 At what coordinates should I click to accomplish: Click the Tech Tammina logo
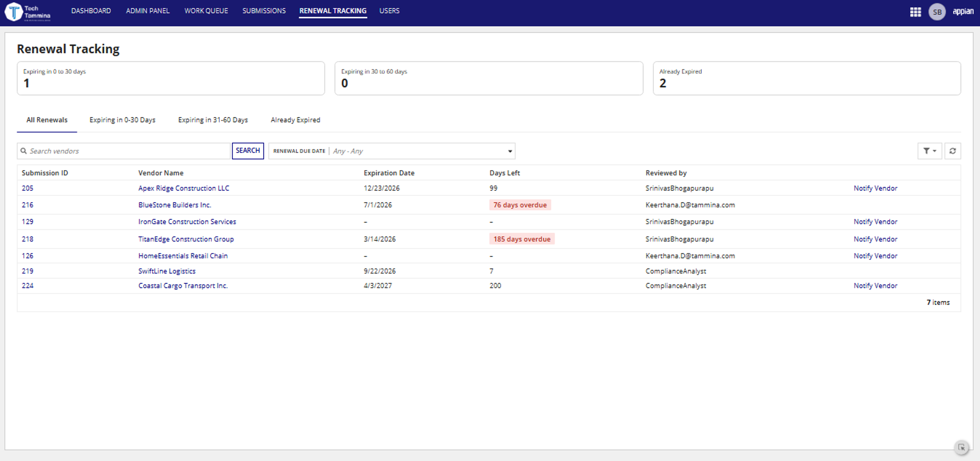28,12
